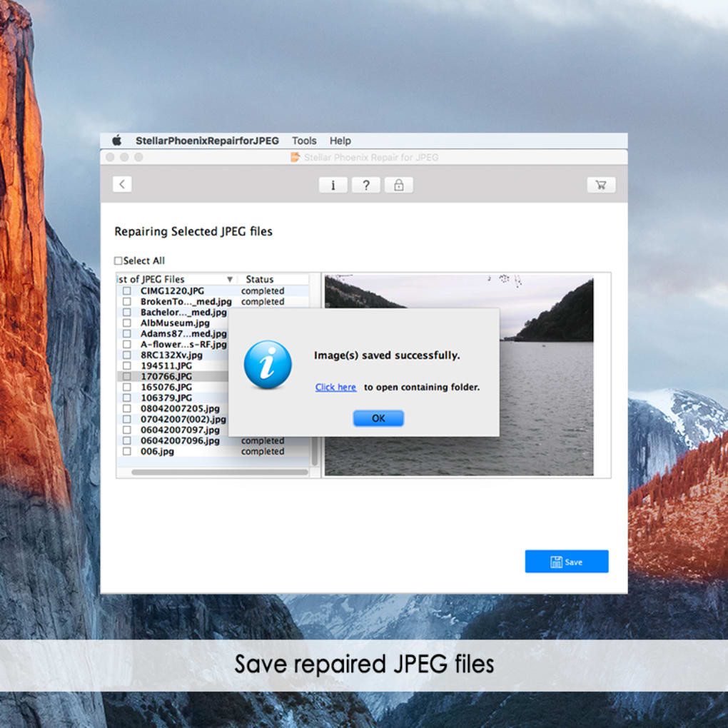Screen dimensions: 728x728
Task: Click the horizontal scrollbar under file list
Action: click(x=220, y=472)
